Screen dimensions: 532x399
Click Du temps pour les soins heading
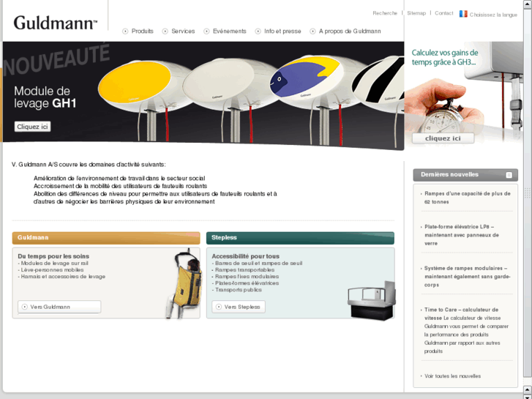click(x=53, y=256)
